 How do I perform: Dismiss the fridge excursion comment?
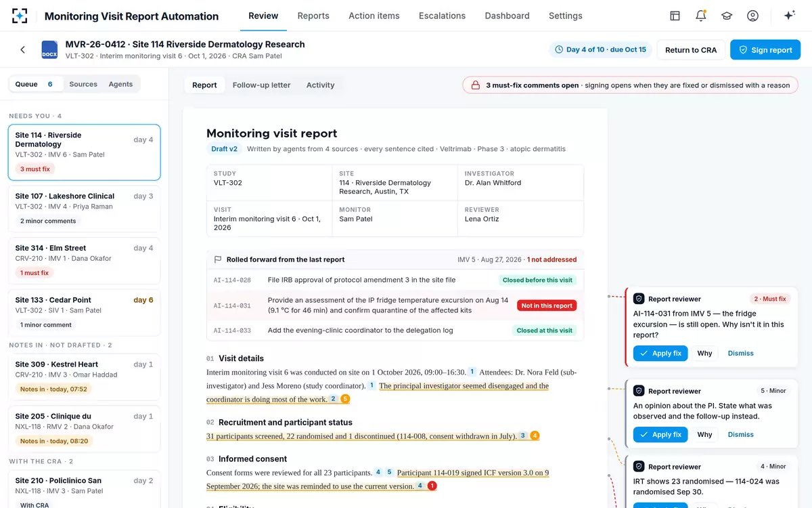741,353
